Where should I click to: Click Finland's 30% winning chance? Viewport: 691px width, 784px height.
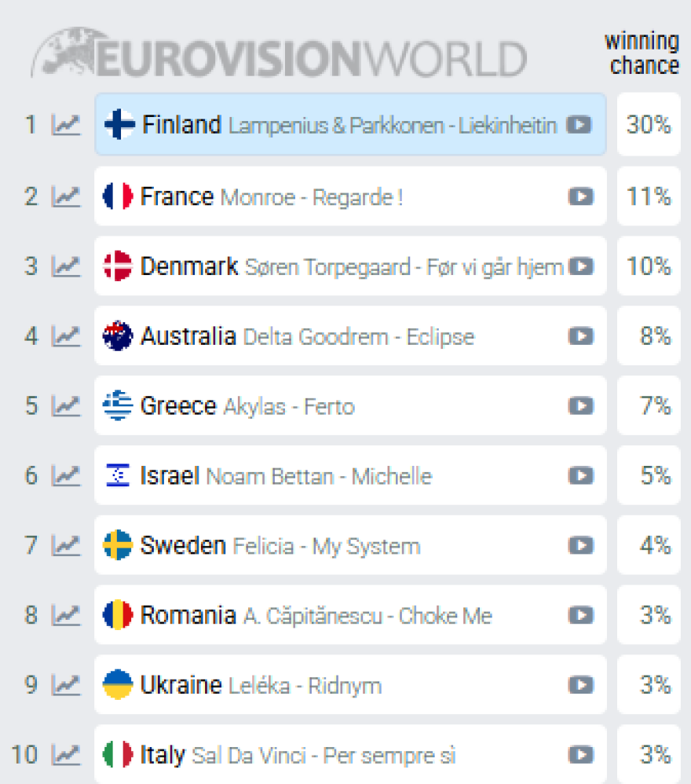(649, 125)
